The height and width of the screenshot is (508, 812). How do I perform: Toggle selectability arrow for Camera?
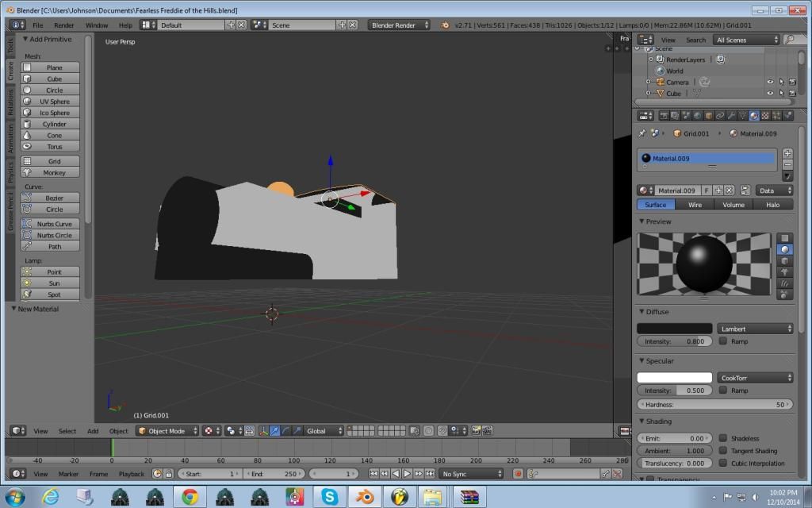pos(781,82)
